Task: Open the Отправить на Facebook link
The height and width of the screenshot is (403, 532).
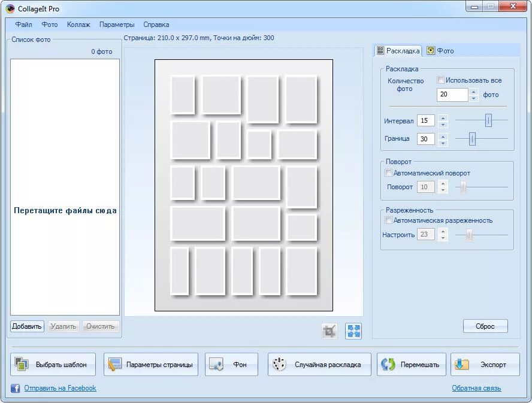Action: pos(60,388)
